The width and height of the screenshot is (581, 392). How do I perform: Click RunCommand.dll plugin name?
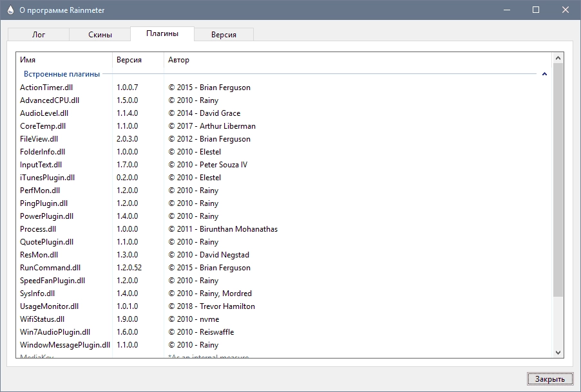click(x=50, y=268)
